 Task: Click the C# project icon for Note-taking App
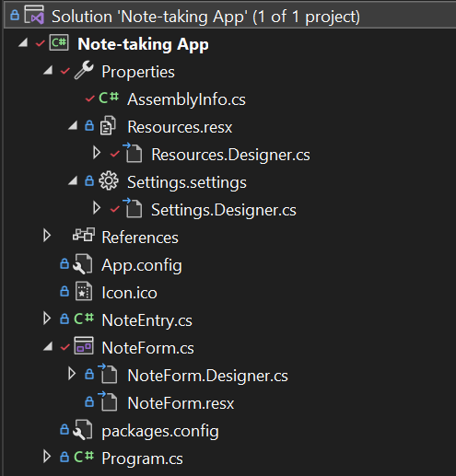click(x=59, y=43)
